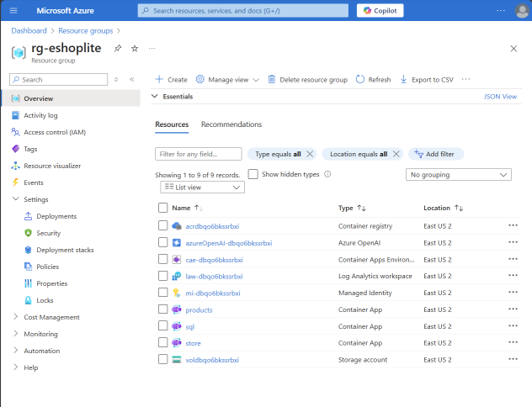Click the Container Apps Environment icon
Image resolution: width=532 pixels, height=407 pixels.
click(x=177, y=260)
